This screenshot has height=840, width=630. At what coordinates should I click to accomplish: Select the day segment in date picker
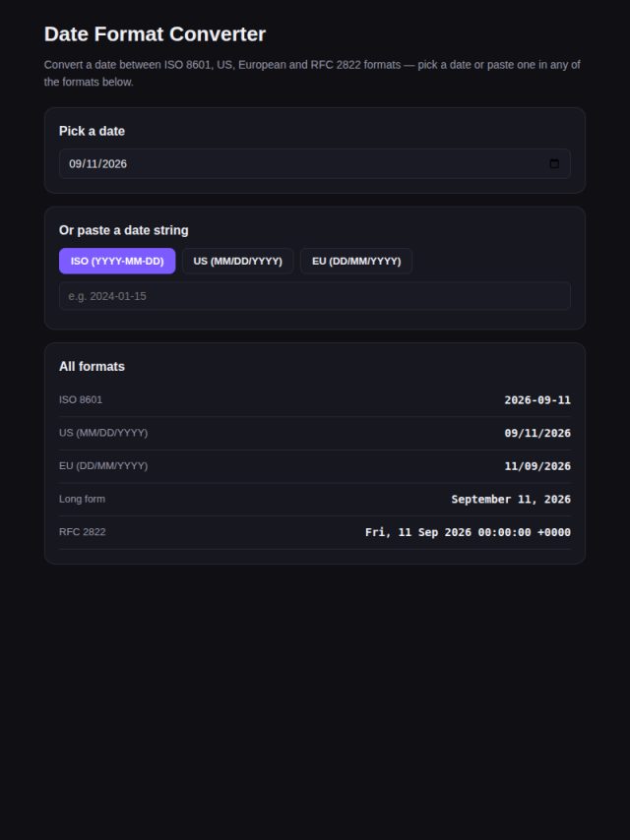point(91,164)
